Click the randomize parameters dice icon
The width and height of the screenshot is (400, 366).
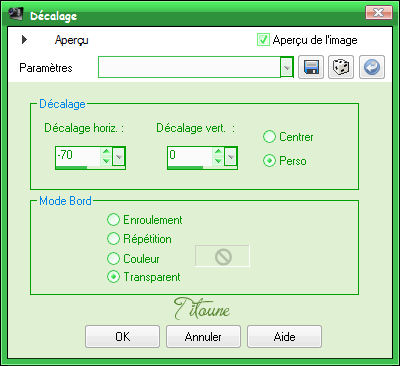point(341,67)
